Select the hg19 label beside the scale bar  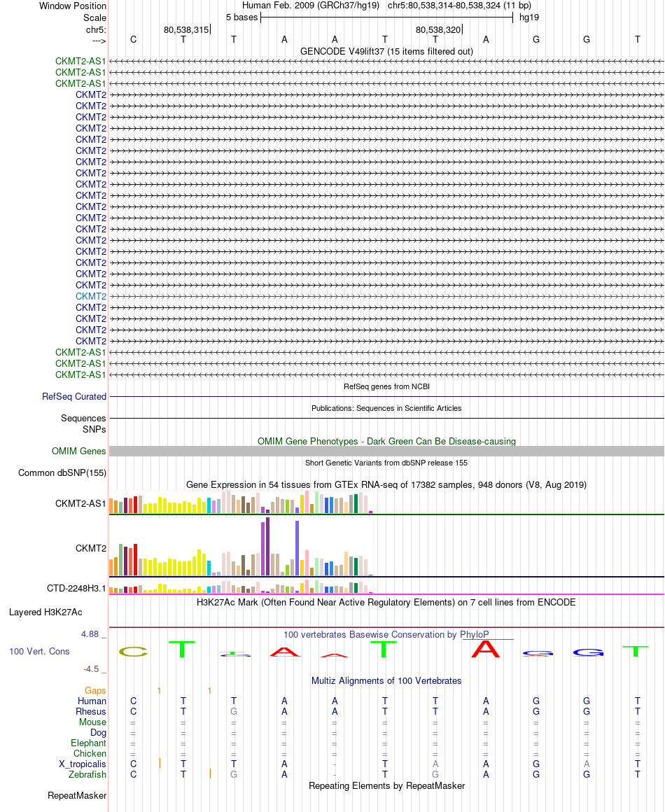click(x=529, y=17)
